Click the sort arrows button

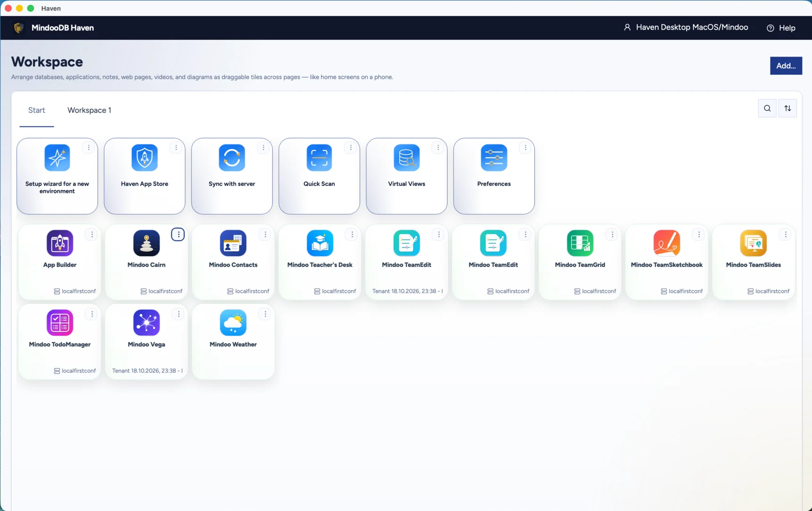click(787, 108)
